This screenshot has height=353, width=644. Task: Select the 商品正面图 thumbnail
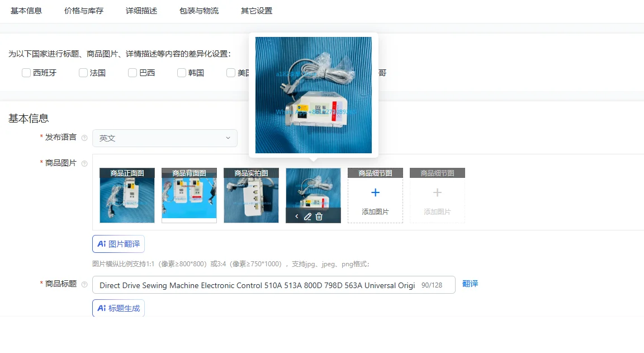127,195
